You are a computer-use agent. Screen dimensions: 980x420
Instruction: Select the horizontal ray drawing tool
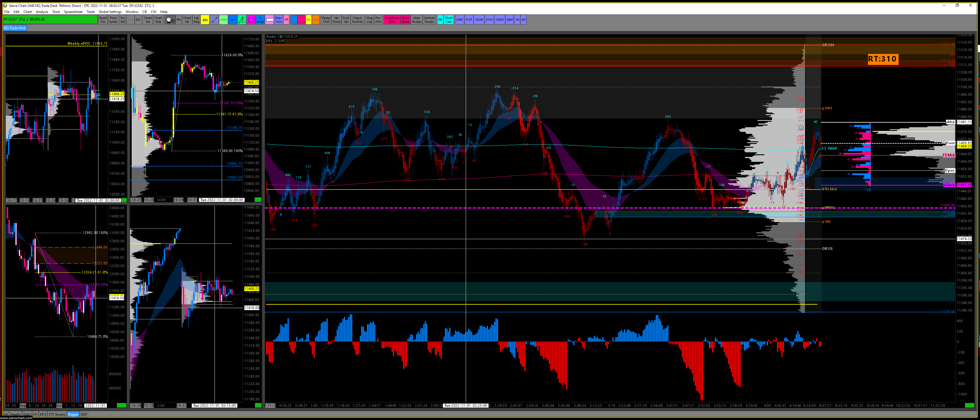click(233, 20)
